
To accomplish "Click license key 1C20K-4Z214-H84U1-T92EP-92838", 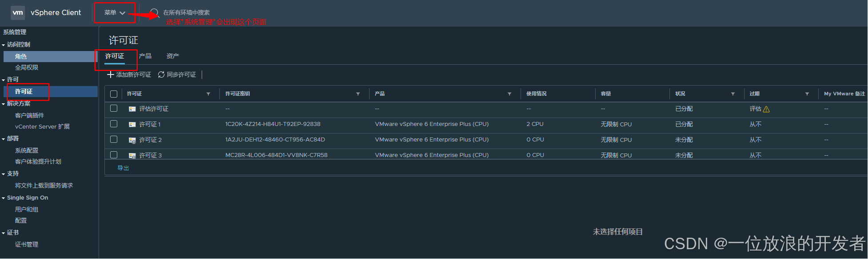I will tap(273, 124).
